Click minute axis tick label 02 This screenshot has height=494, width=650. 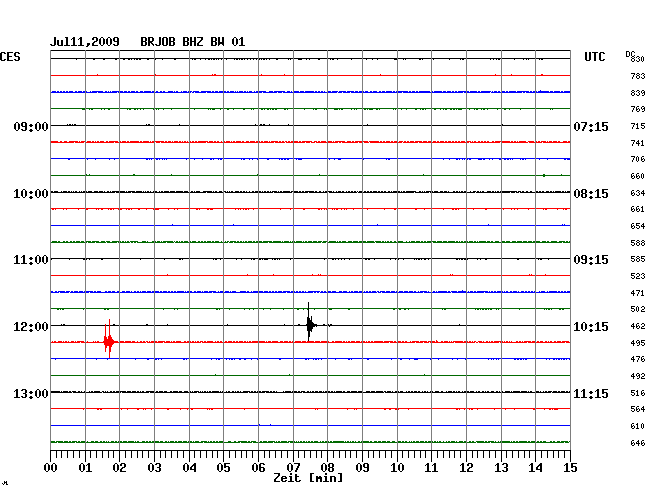(x=119, y=468)
